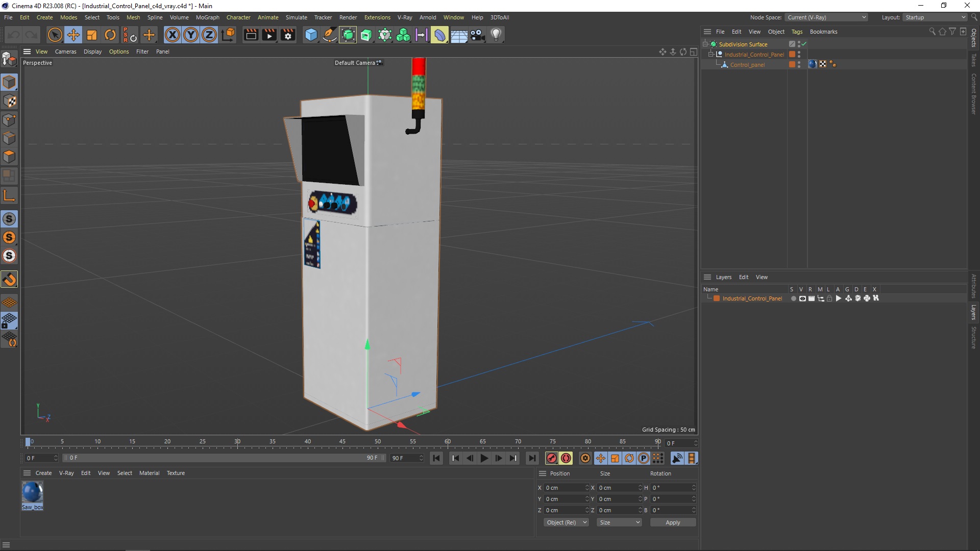Render to Picture Viewer
The image size is (980, 551).
click(x=269, y=35)
